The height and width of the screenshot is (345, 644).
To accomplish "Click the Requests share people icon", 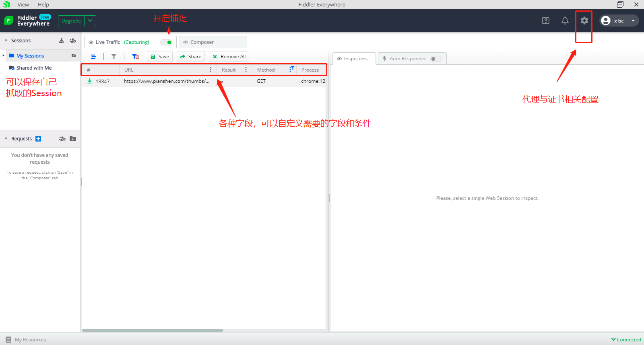I will coord(62,139).
